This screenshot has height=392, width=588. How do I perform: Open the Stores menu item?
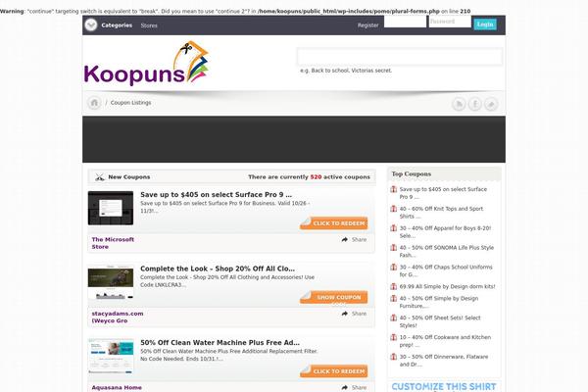(149, 25)
